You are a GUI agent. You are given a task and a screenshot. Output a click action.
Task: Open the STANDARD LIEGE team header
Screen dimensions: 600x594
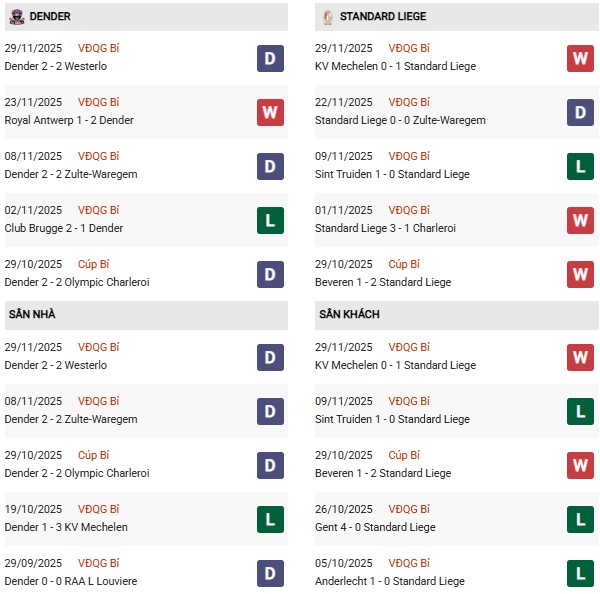pos(382,17)
